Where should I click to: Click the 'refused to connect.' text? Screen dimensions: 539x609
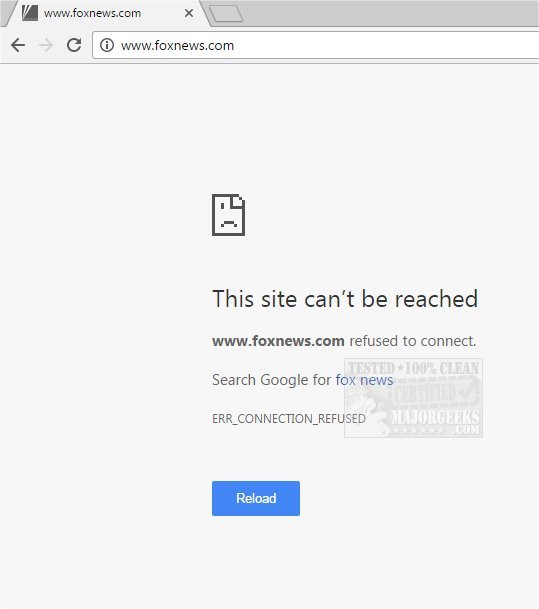click(413, 341)
